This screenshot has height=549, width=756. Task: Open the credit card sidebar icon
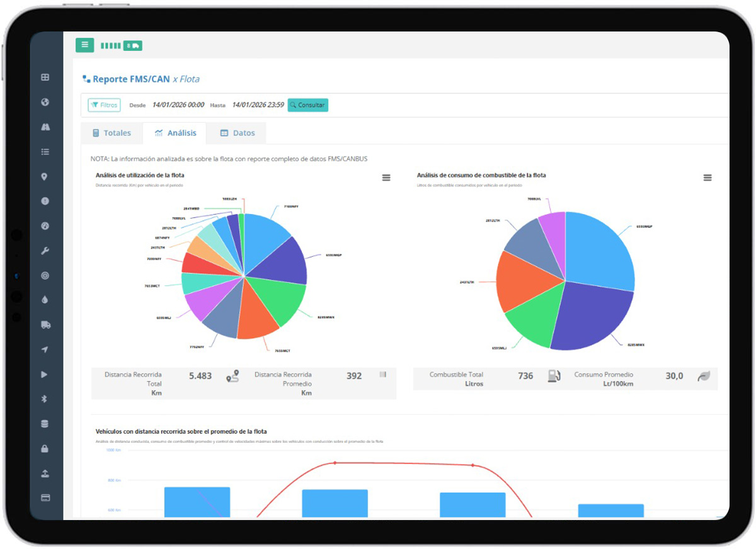click(45, 498)
